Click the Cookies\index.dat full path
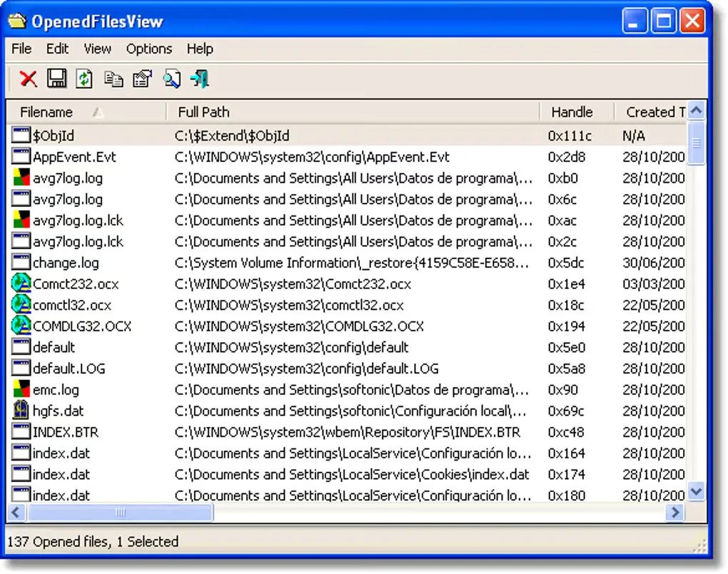 coord(352,475)
